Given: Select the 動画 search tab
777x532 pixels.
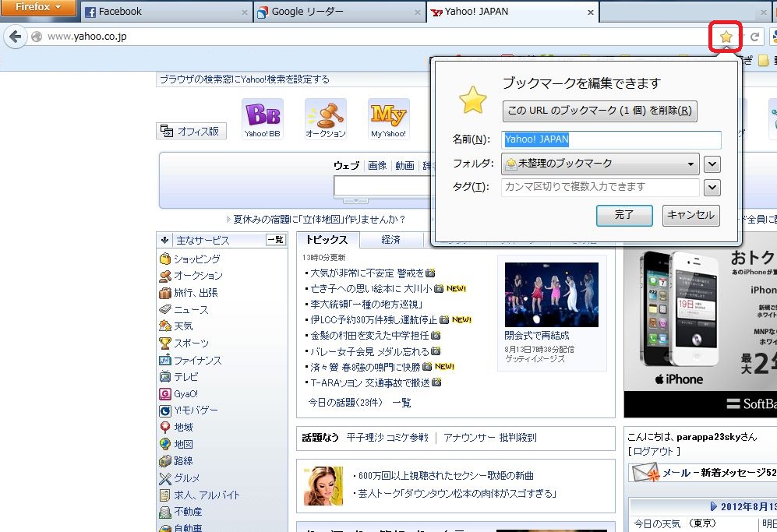Looking at the screenshot, I should 404,165.
